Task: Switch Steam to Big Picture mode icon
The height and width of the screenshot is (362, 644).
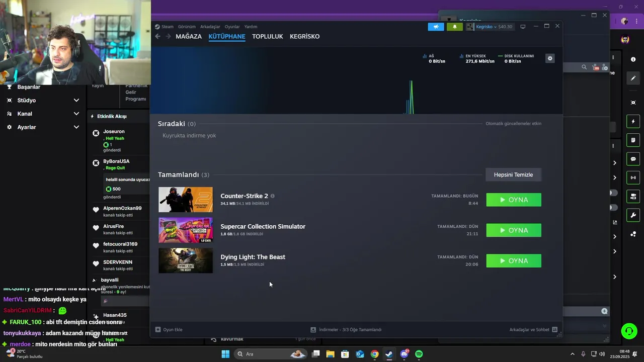Action: coord(523,27)
